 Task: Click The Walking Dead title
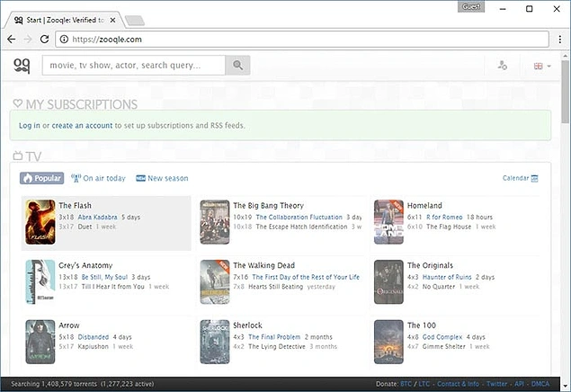[264, 265]
